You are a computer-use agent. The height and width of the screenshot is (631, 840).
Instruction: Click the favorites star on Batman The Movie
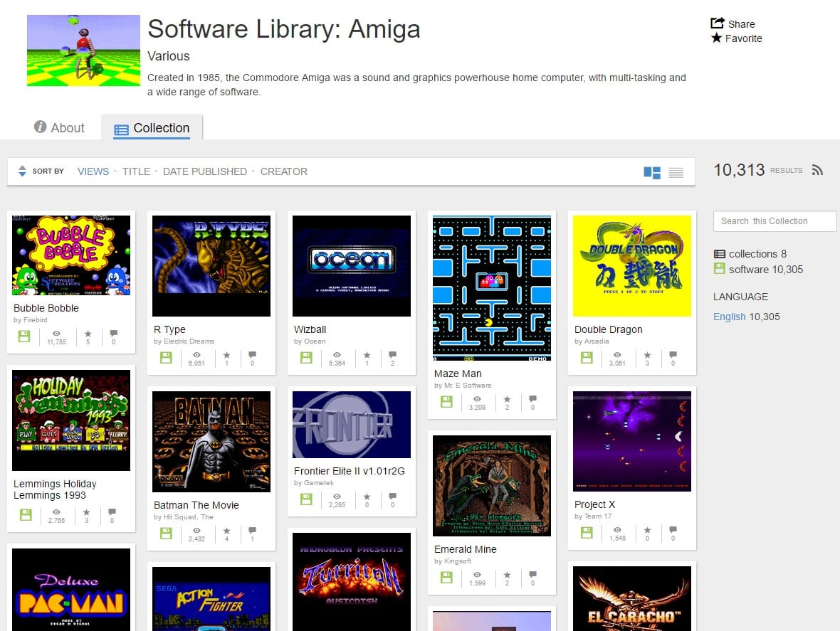point(226,531)
